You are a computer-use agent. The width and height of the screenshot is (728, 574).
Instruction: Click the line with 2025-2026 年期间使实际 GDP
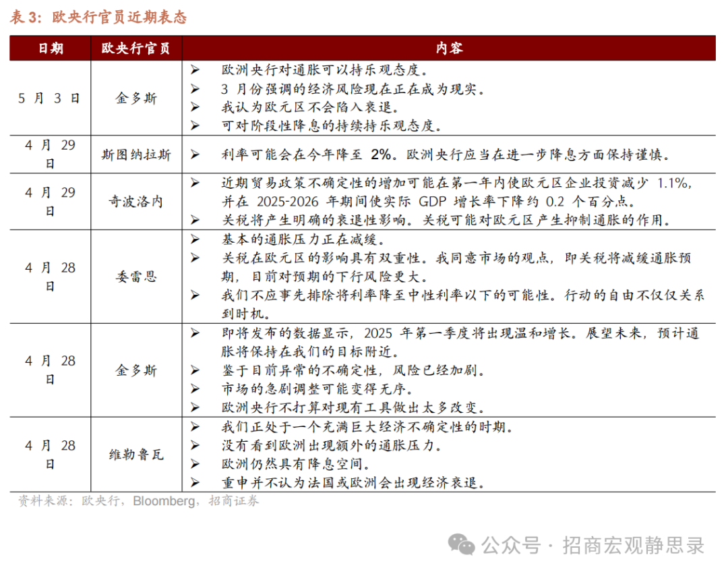tap(428, 202)
